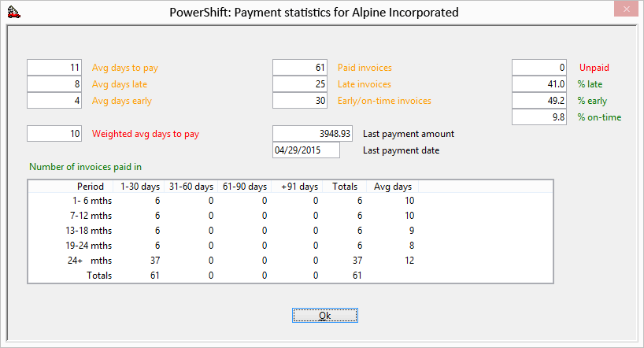Select the Avg days late field
This screenshot has width=644, height=348.
[54, 83]
